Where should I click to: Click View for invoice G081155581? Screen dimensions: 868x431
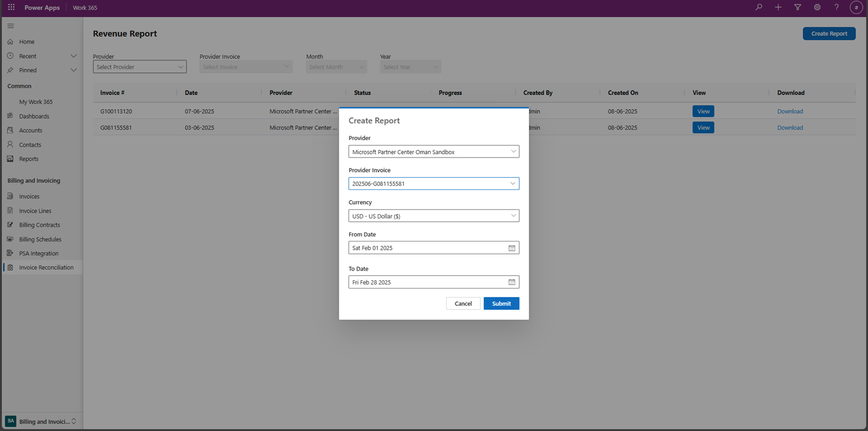703,127
